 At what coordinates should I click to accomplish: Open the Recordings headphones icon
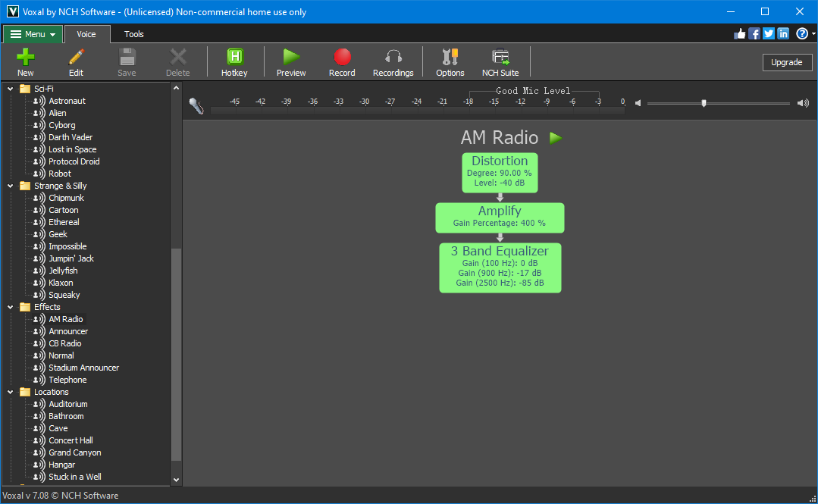(x=393, y=57)
